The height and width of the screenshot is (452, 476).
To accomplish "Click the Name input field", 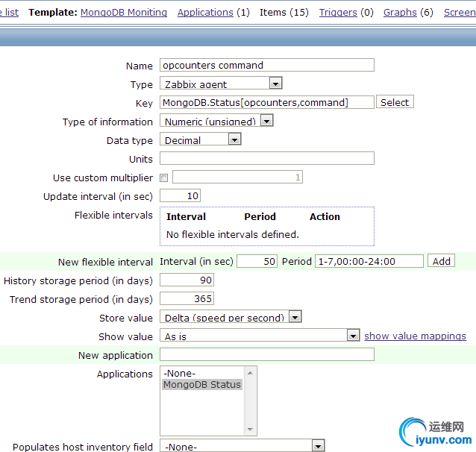I will pyautogui.click(x=267, y=66).
